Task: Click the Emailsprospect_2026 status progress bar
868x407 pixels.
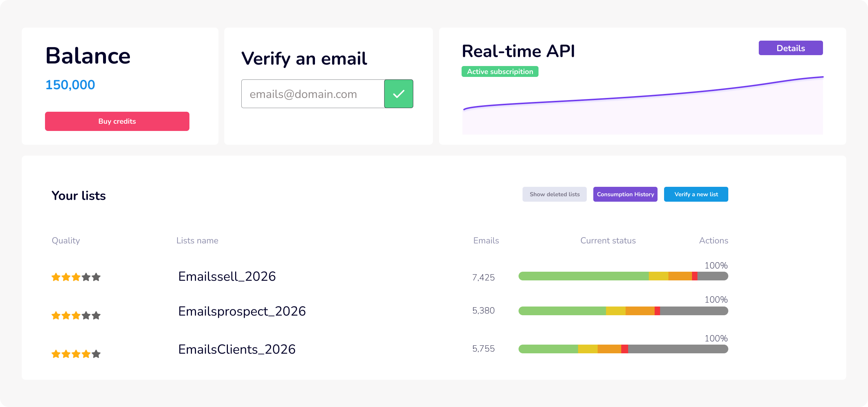Action: click(x=623, y=311)
